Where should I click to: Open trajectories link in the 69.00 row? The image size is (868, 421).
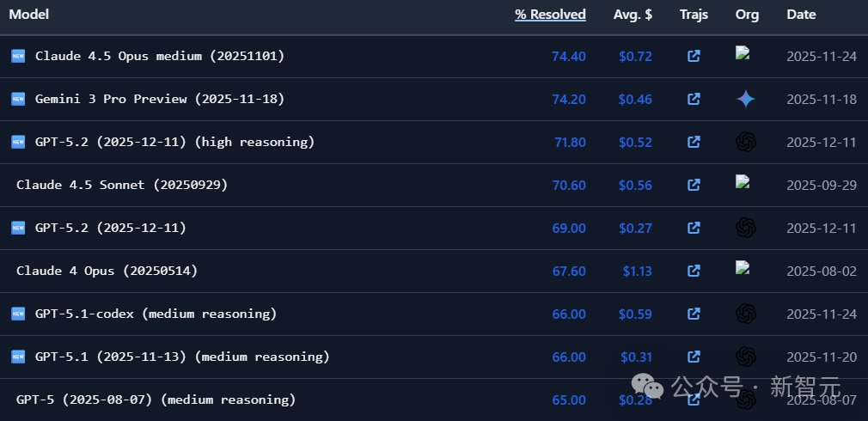tap(694, 228)
